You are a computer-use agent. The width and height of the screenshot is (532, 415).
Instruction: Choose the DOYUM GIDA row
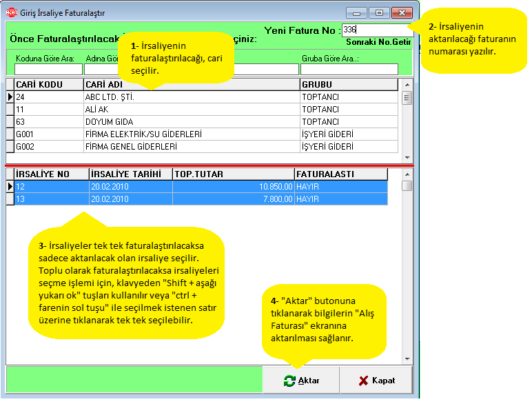coord(191,122)
